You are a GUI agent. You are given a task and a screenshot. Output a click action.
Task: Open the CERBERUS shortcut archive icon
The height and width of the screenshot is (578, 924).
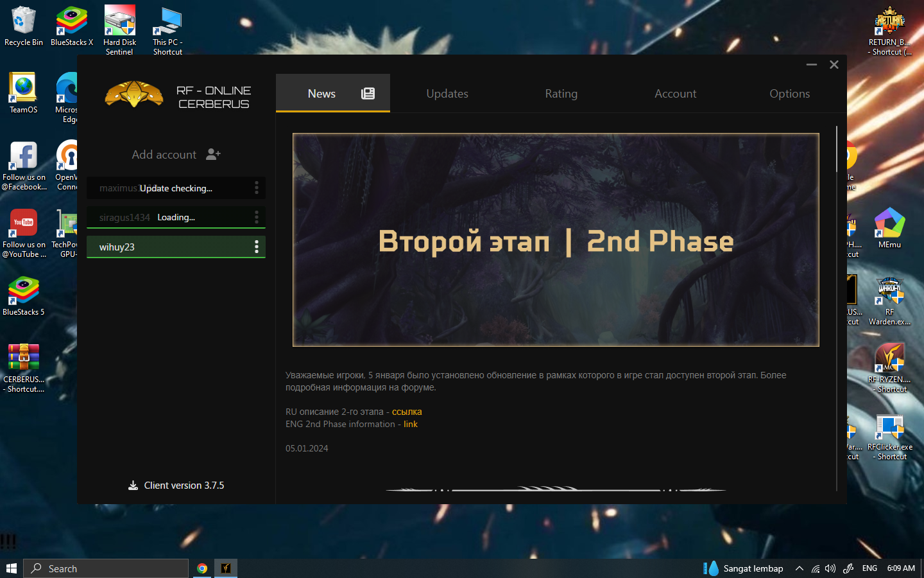point(24,368)
